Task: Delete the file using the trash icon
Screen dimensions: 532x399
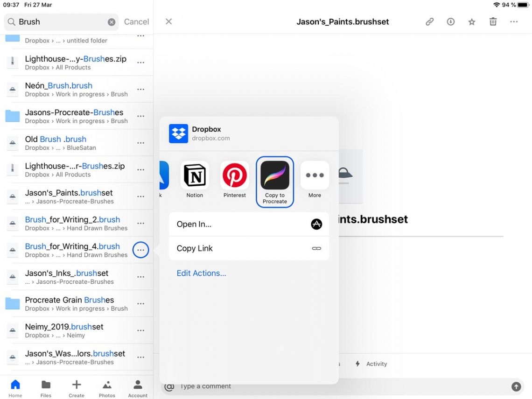Action: [492, 21]
